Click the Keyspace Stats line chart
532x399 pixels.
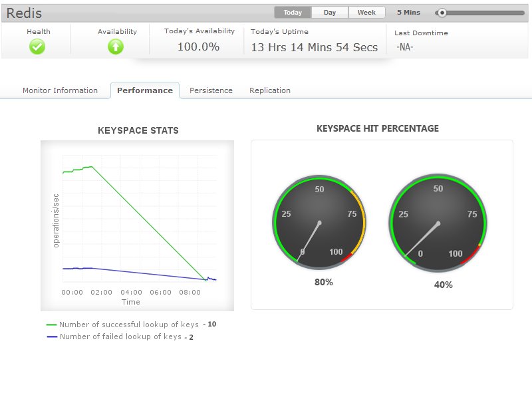(138, 225)
